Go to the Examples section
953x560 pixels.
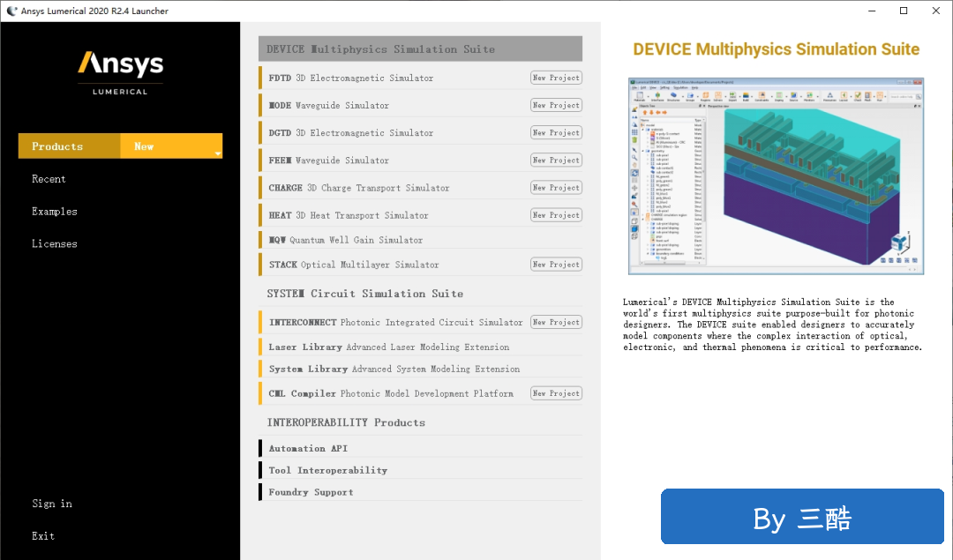click(x=55, y=212)
